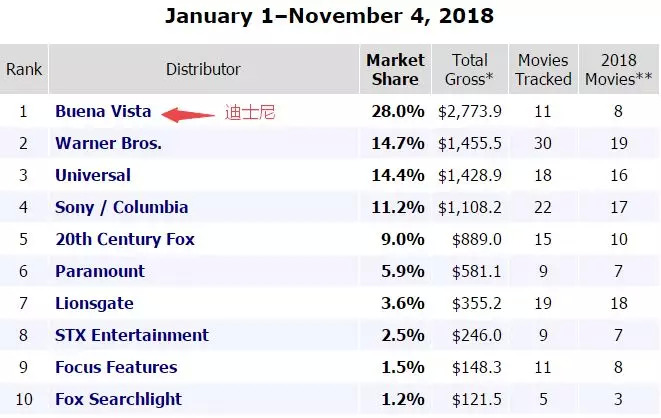
Task: Click the January 1–November 4, 2018 title
Action: [x=329, y=17]
